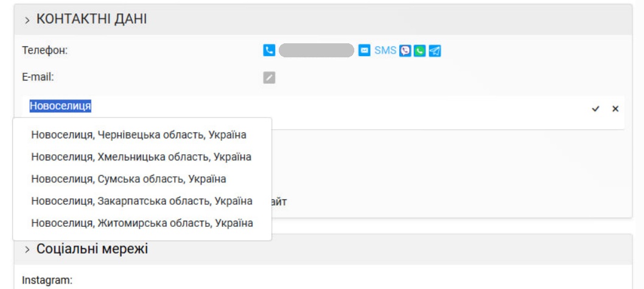
Task: Click the blue phone call icon
Action: coord(269,50)
